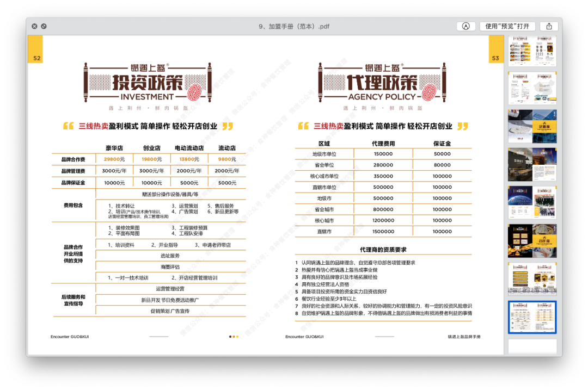
Task: Click the 80000 deposit value
Action: 442,165
